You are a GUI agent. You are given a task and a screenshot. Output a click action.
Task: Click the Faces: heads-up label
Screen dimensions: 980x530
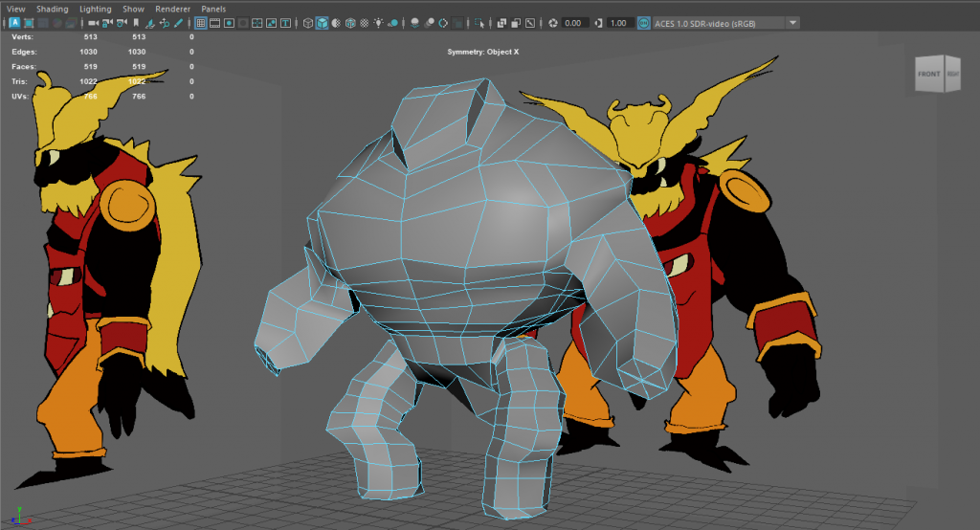tap(24, 66)
